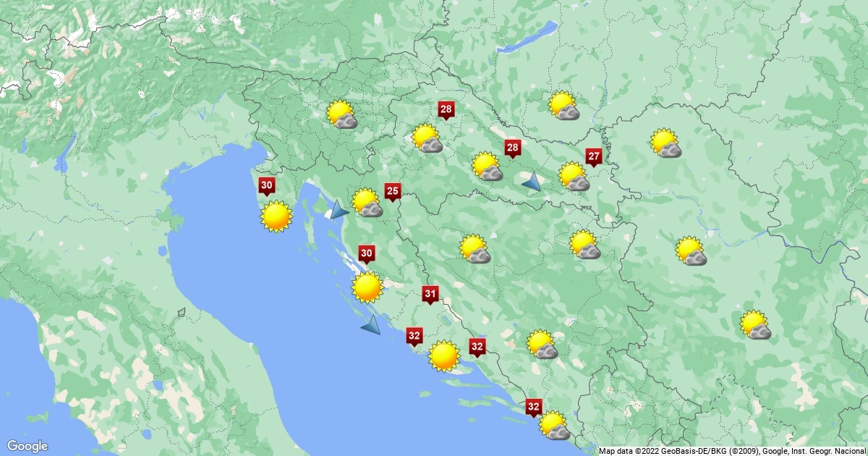Open the sunny icon between the two 32 markers

(443, 356)
